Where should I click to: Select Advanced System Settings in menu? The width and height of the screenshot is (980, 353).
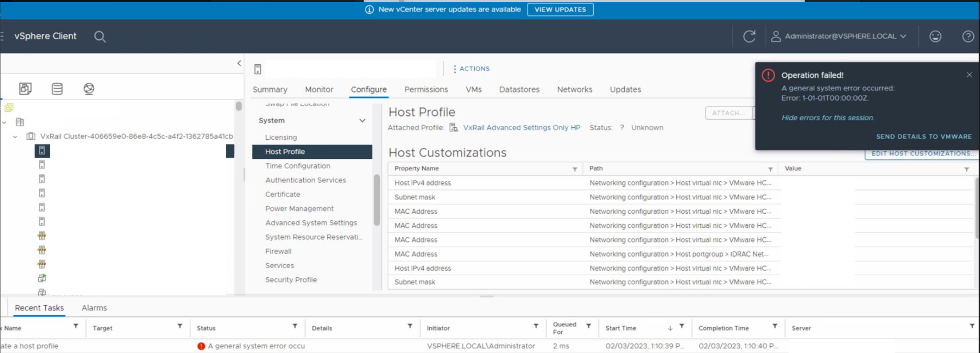pos(311,223)
